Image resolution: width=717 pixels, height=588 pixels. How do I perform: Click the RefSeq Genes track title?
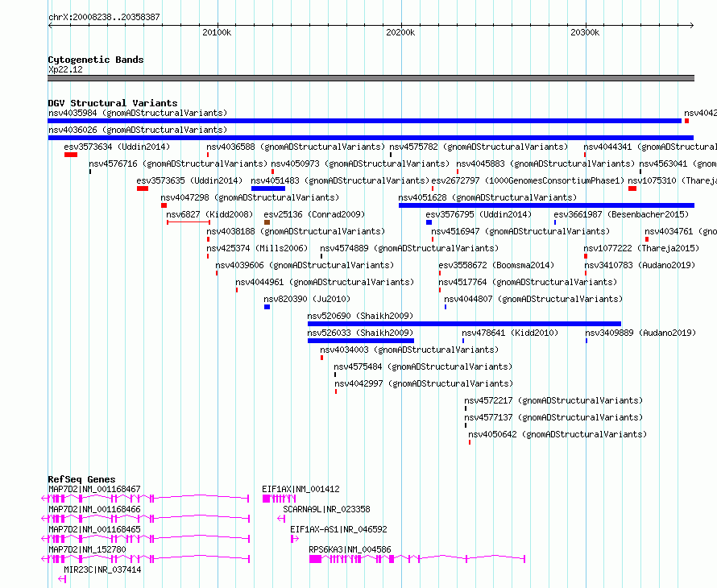[x=81, y=479]
